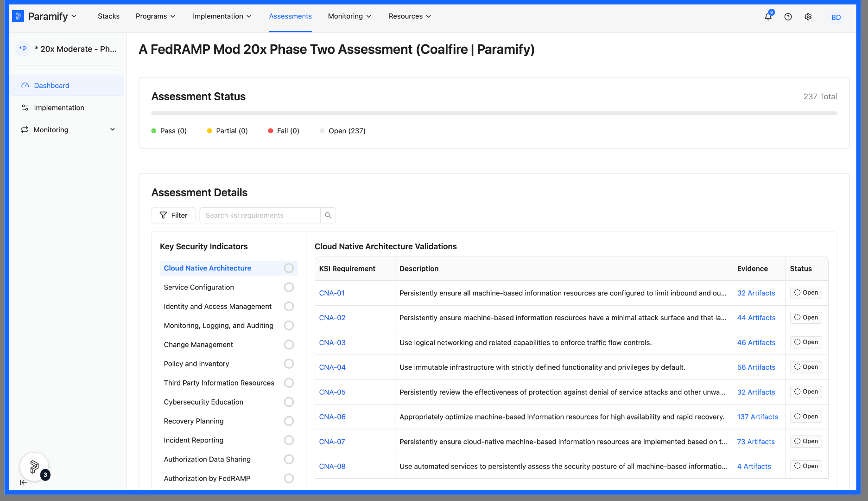Open the settings gear icon

pyautogui.click(x=808, y=17)
